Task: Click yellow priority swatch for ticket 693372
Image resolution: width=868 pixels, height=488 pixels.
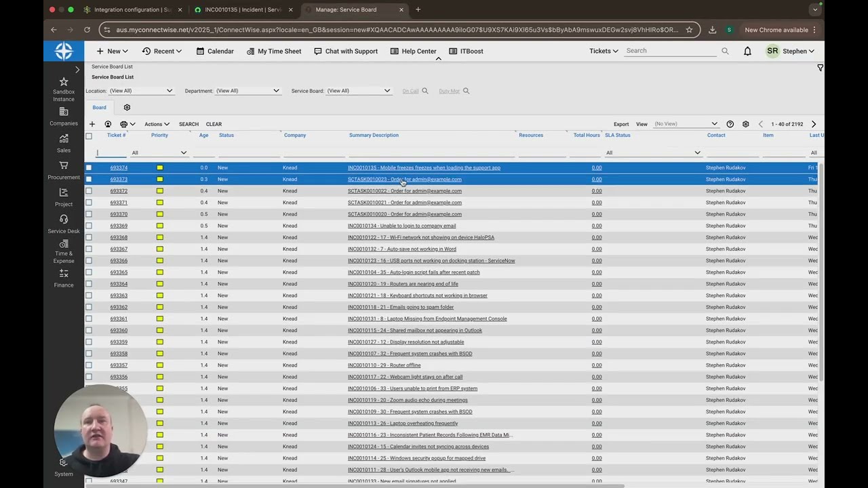Action: pos(160,191)
